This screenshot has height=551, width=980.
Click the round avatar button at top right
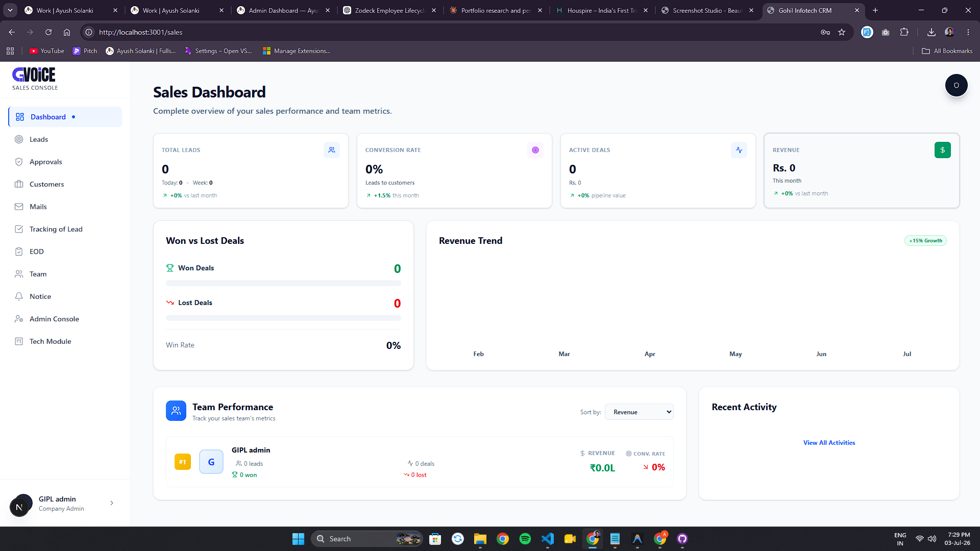pos(957,85)
